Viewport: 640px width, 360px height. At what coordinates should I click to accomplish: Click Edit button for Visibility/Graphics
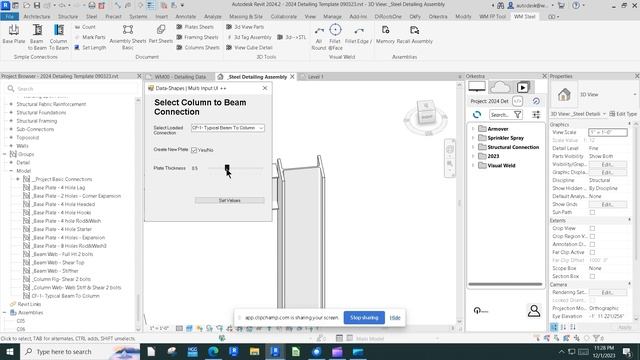(x=607, y=164)
